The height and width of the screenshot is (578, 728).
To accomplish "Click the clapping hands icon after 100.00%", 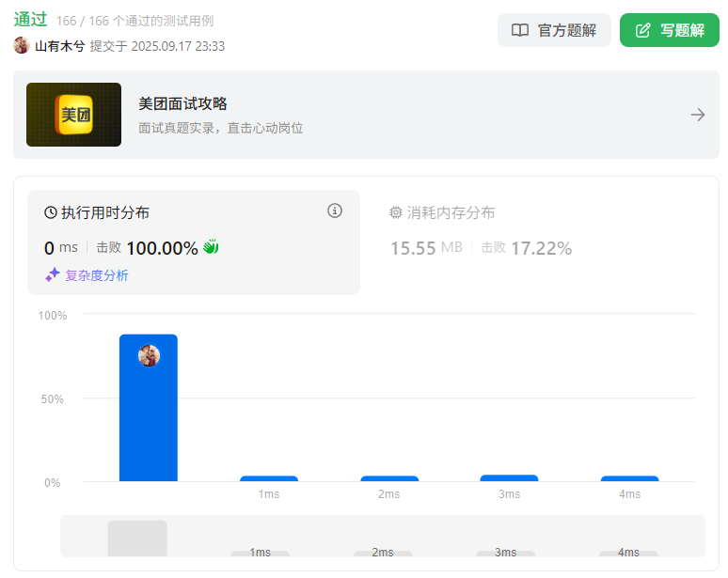I will coord(211,246).
